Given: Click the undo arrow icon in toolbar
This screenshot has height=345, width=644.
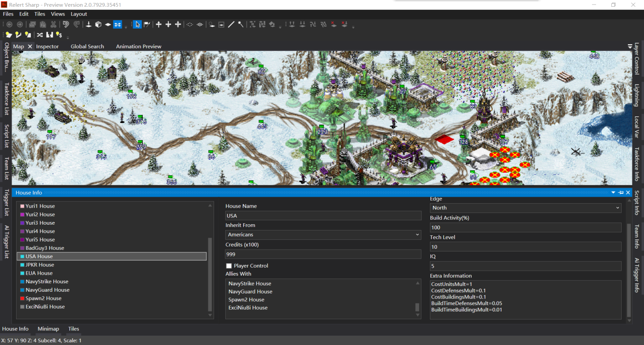Looking at the screenshot, I should [x=66, y=24].
